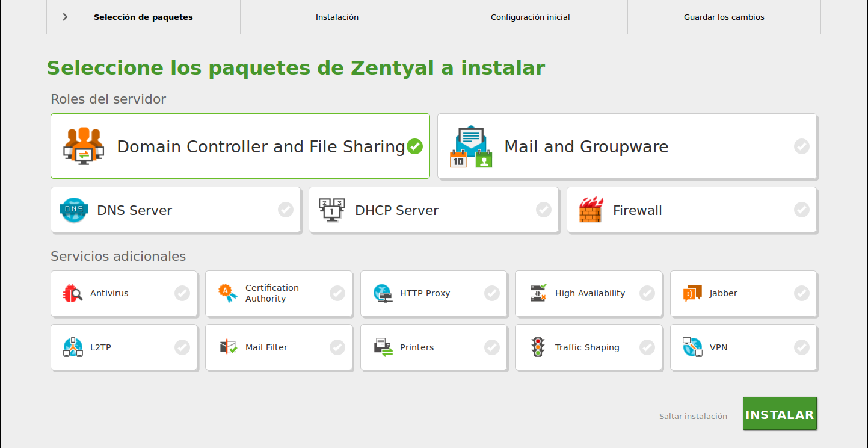Click the Roles del servidor heading
868x448 pixels.
(x=108, y=99)
